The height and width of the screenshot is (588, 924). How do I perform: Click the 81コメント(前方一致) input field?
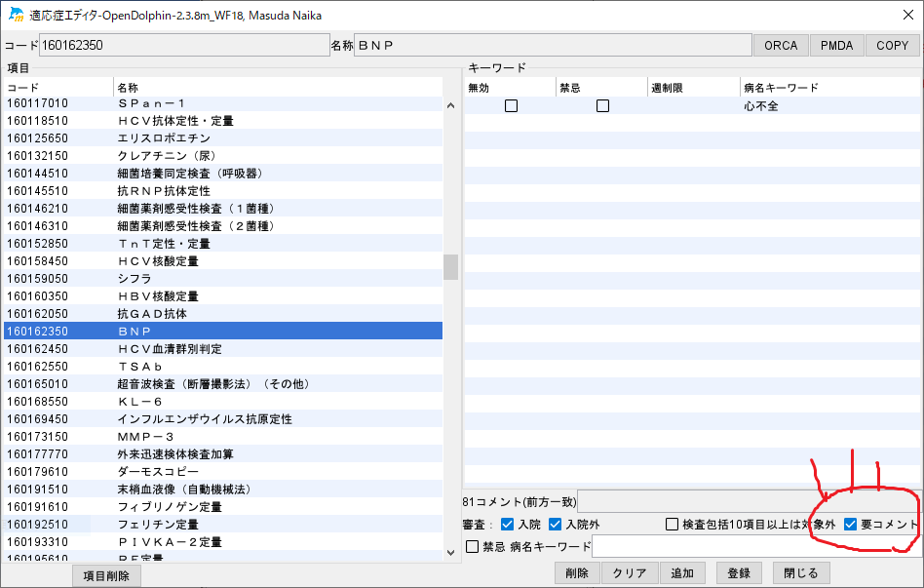pyautogui.click(x=750, y=502)
